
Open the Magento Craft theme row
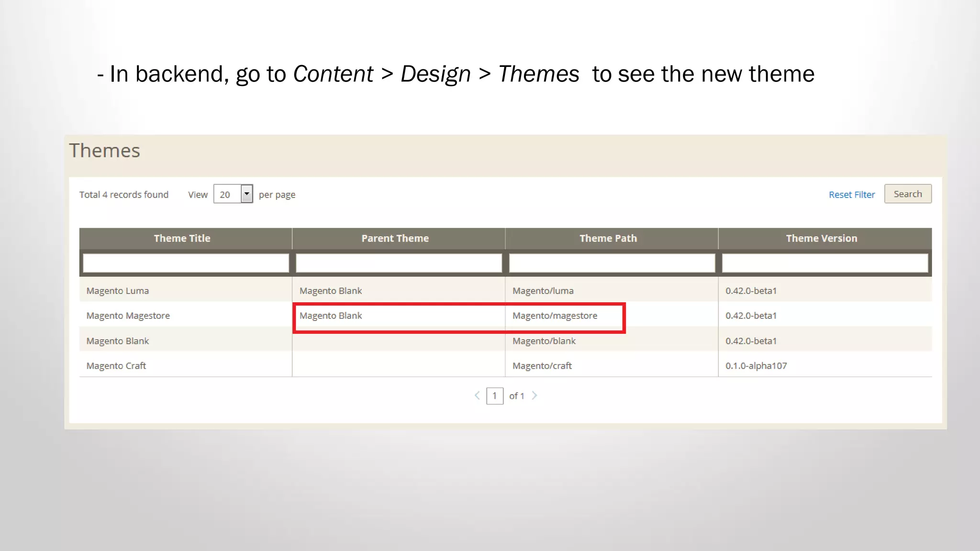(x=505, y=365)
